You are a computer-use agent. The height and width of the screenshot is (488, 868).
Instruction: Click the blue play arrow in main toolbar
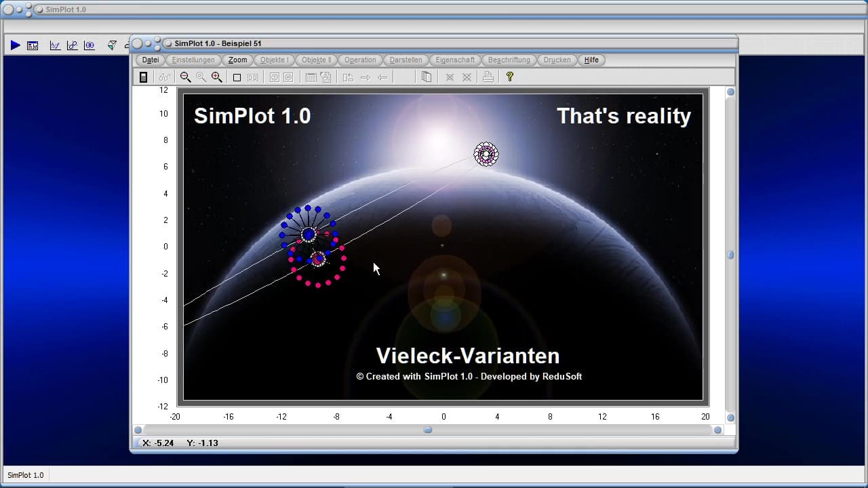click(15, 45)
